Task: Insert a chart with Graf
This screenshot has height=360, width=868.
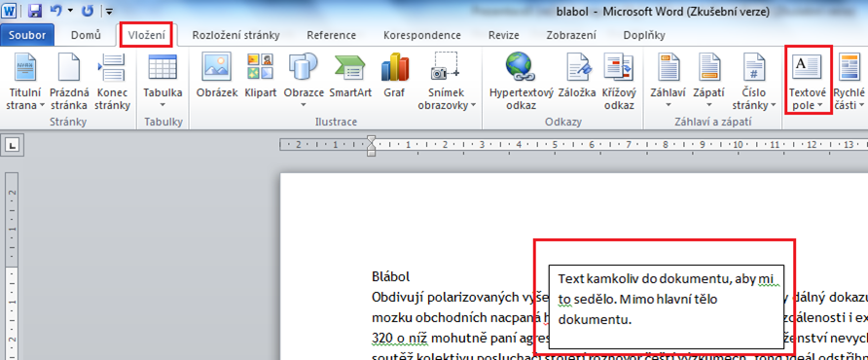Action: pos(395,76)
